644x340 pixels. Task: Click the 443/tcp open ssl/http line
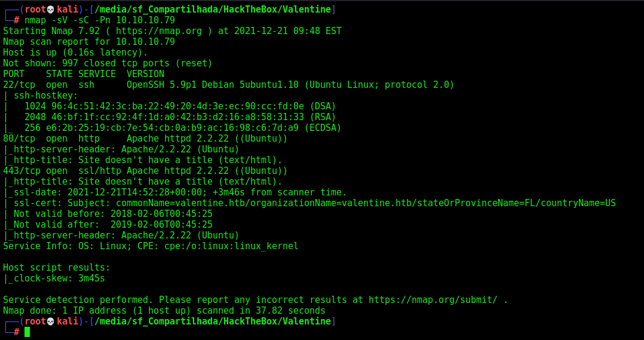145,170
